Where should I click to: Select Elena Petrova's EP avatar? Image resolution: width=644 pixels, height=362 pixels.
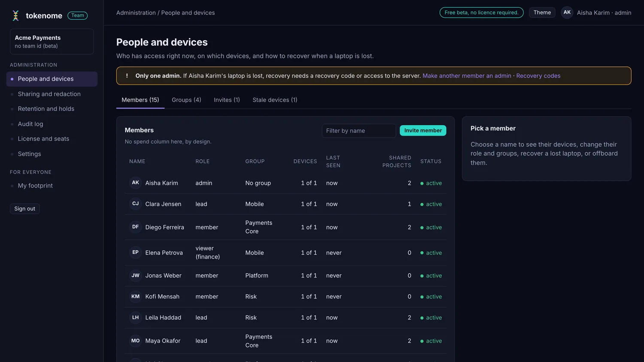coord(136,252)
